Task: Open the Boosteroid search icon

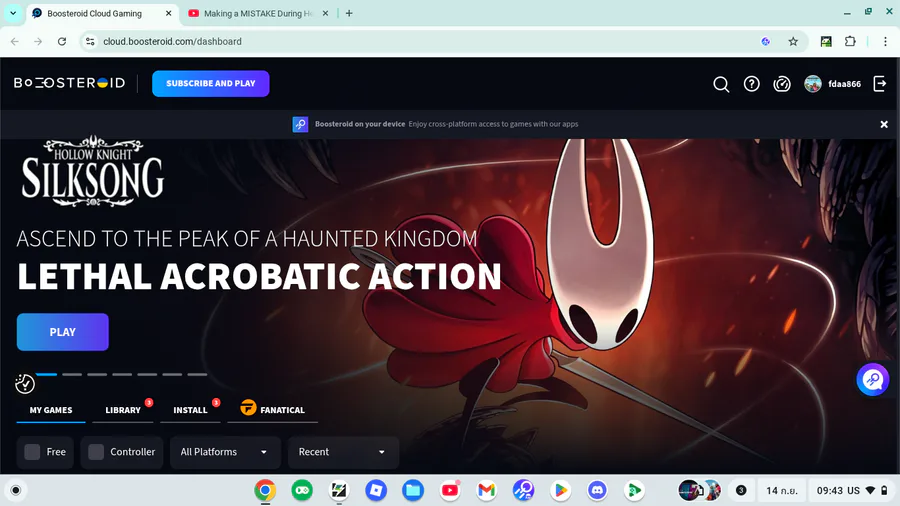Action: (x=721, y=84)
